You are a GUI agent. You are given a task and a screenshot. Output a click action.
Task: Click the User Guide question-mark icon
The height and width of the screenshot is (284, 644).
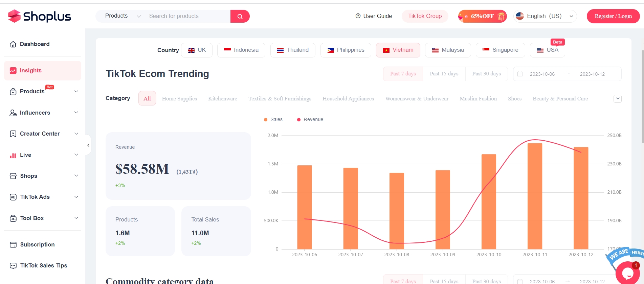(358, 16)
